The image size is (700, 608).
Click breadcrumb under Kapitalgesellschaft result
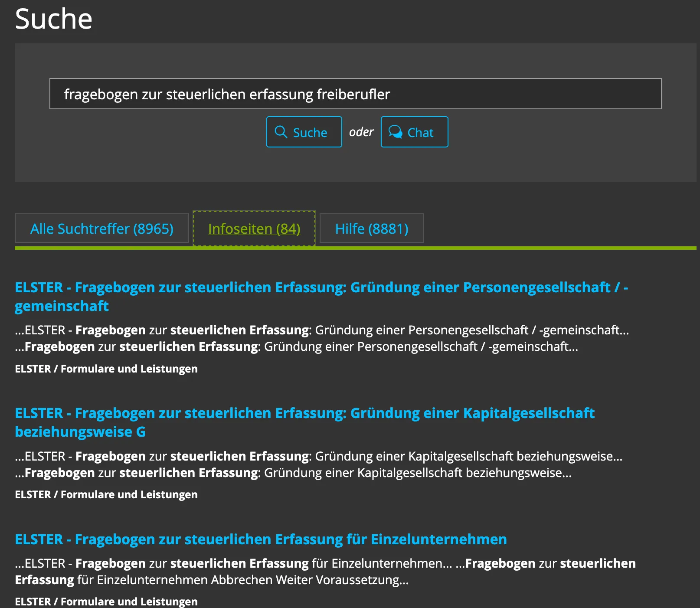point(106,494)
